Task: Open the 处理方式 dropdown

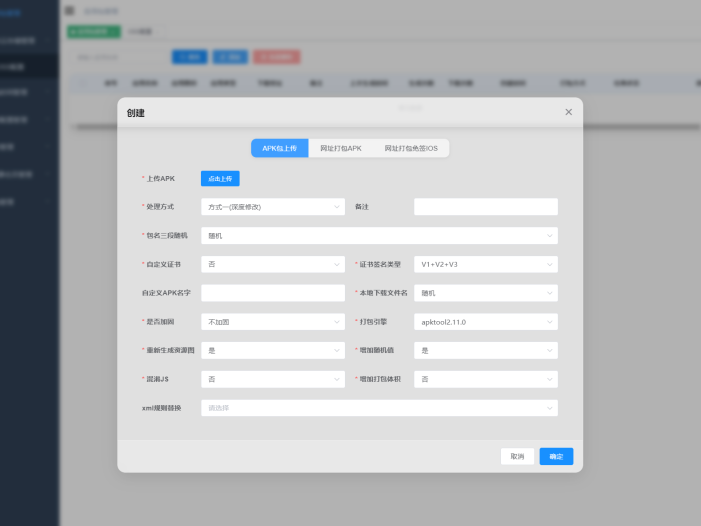Action: tap(272, 207)
